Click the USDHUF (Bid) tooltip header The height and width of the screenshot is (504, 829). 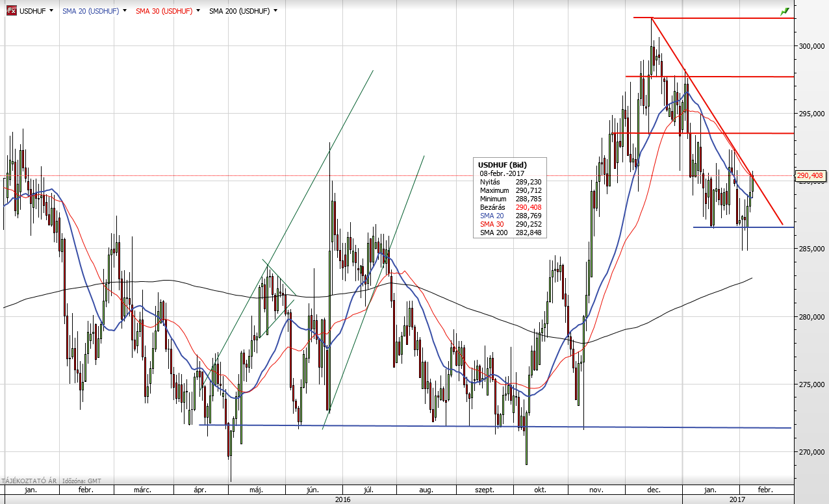point(501,165)
